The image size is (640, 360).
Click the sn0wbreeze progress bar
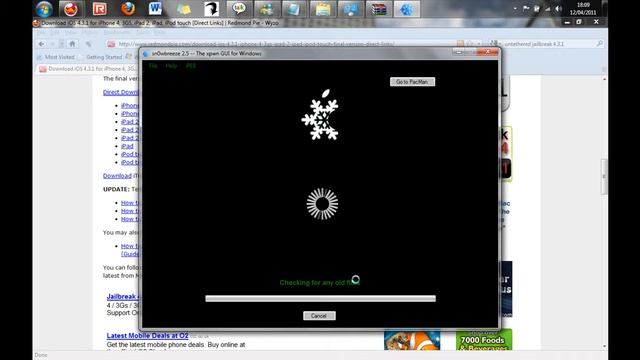(x=320, y=299)
